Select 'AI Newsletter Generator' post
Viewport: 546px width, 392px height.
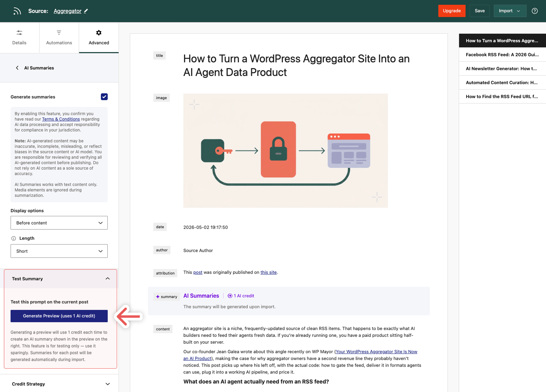pyautogui.click(x=502, y=68)
